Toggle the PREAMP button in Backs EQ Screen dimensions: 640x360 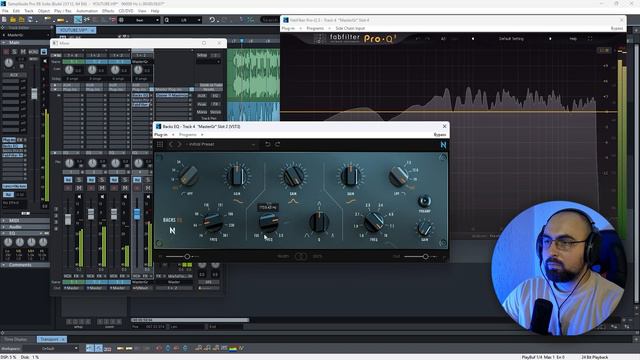(424, 201)
